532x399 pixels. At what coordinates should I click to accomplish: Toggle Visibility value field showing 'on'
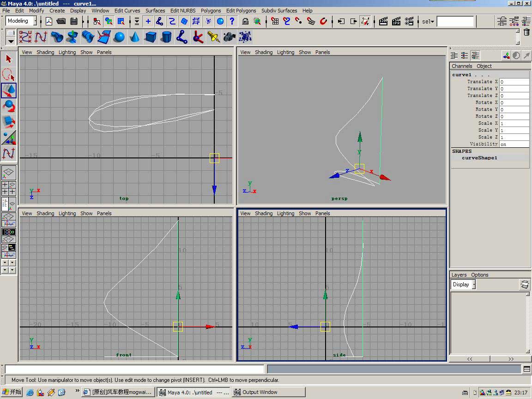514,144
